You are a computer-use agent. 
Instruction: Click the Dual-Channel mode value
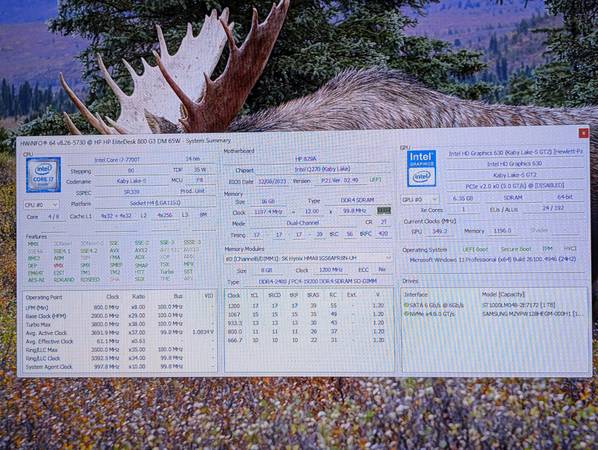tap(302, 223)
